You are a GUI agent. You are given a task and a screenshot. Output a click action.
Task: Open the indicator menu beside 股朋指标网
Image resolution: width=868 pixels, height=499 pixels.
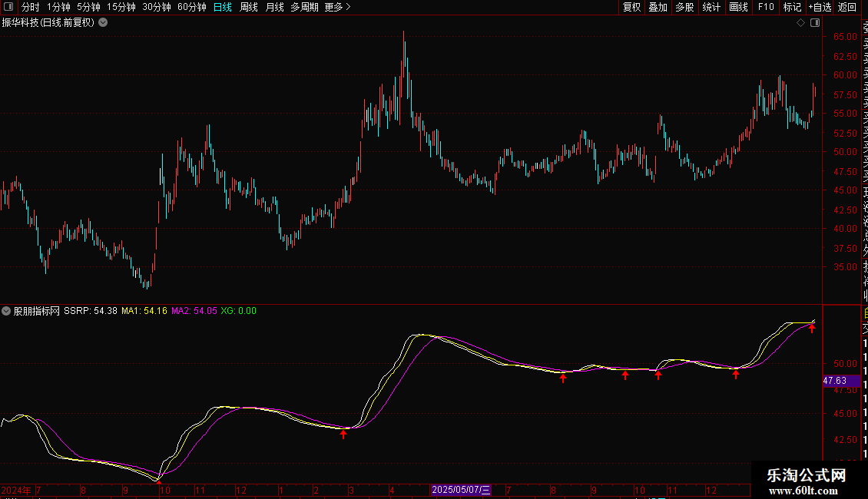(6, 311)
